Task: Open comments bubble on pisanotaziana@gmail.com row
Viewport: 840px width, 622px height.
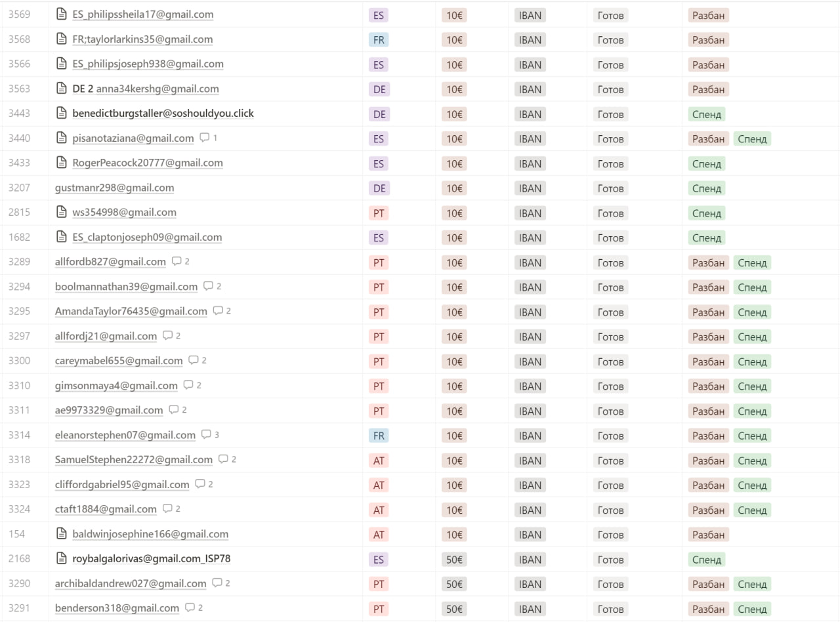Action: coord(208,138)
